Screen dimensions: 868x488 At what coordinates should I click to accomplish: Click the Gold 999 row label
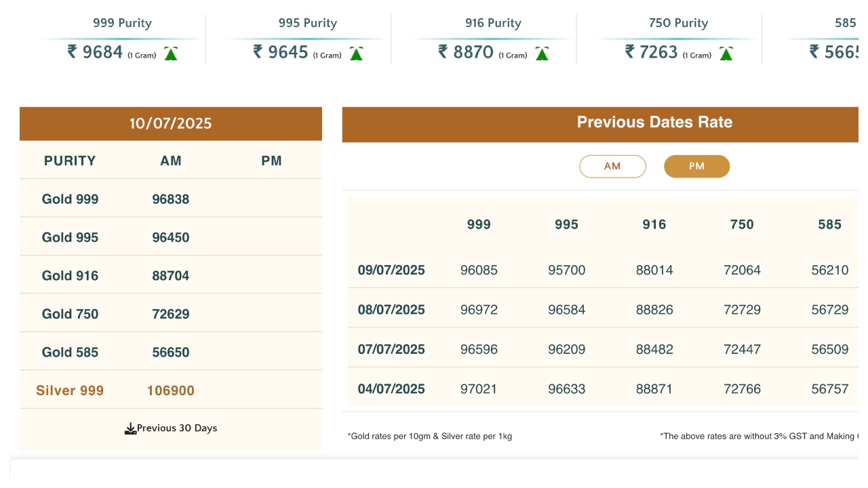pos(70,199)
